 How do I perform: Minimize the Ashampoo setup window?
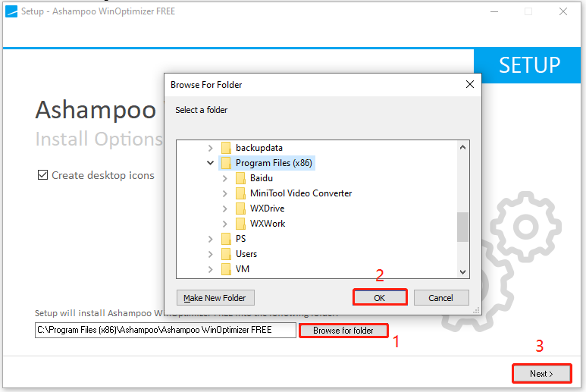coord(494,11)
